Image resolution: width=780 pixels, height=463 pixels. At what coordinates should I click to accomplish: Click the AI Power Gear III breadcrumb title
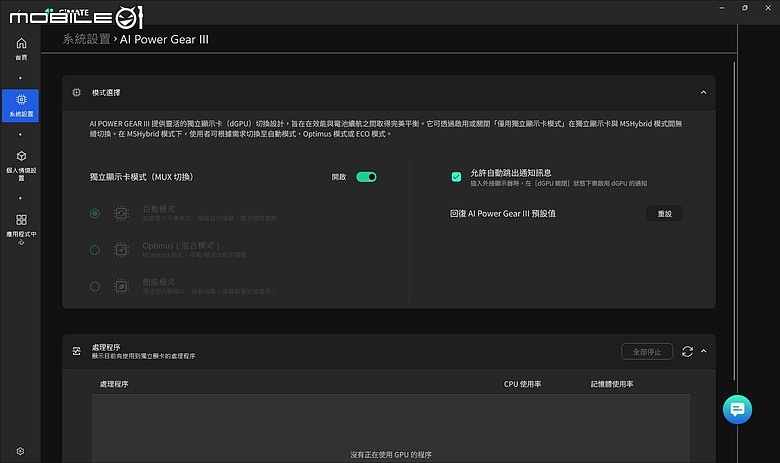click(x=164, y=39)
